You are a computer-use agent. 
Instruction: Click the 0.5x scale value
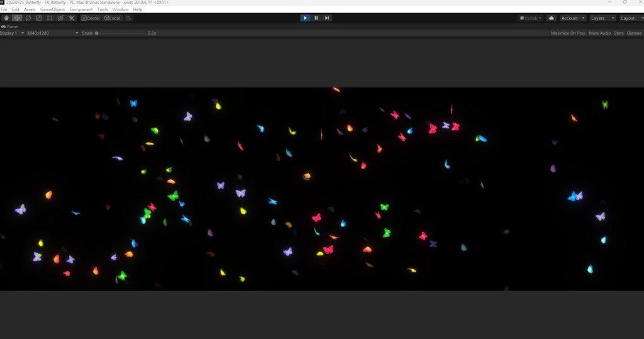tap(152, 33)
